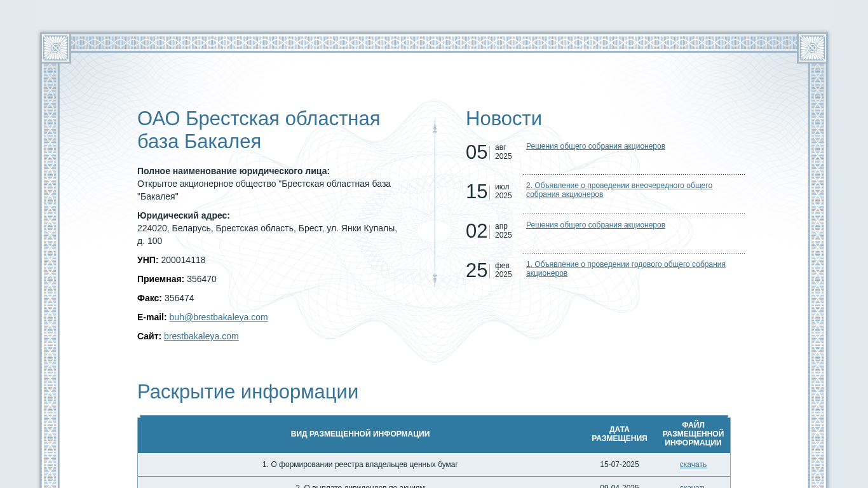868x488 pixels.
Task: Click the 'Дата размещения' column header
Action: click(x=619, y=434)
